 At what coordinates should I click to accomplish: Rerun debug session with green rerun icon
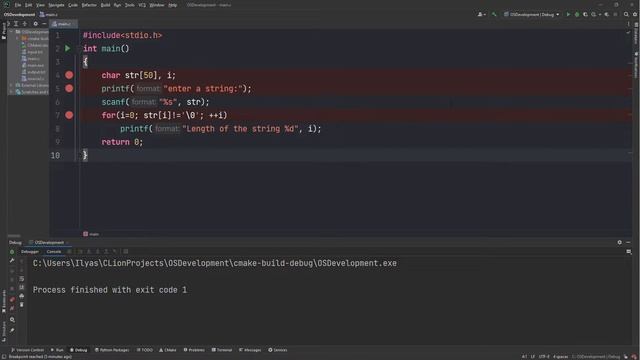(x=12, y=252)
